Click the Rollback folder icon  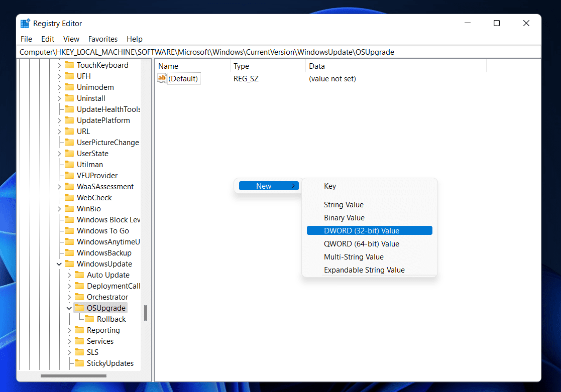pyautogui.click(x=89, y=319)
